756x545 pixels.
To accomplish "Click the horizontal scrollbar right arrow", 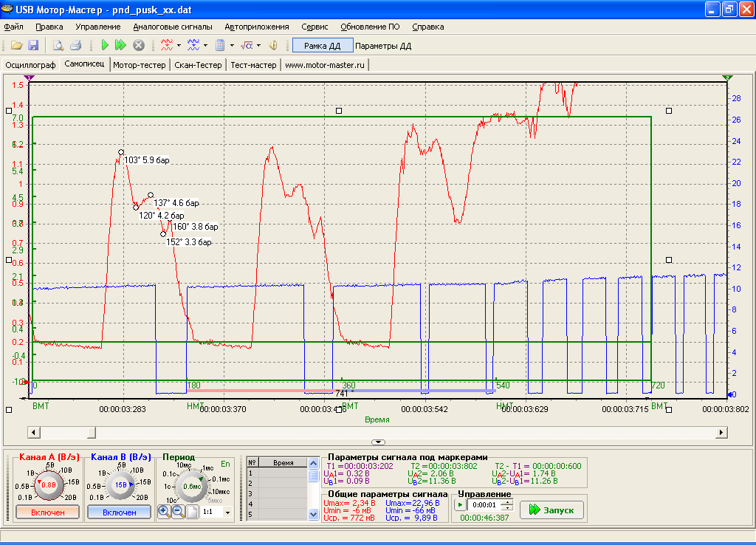I will (721, 432).
